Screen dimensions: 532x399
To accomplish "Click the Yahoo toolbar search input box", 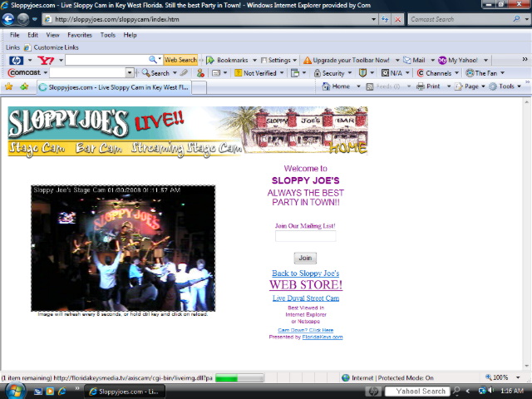I will tap(107, 60).
